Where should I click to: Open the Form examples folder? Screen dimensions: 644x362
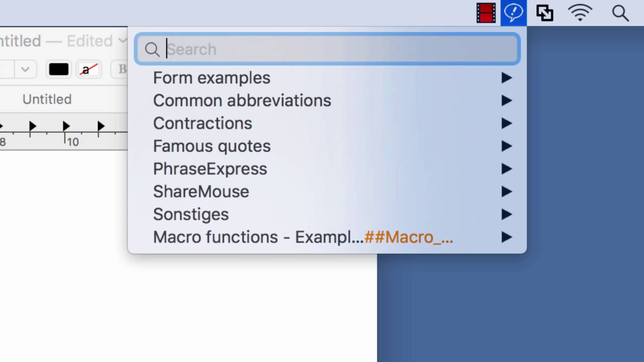click(x=212, y=78)
